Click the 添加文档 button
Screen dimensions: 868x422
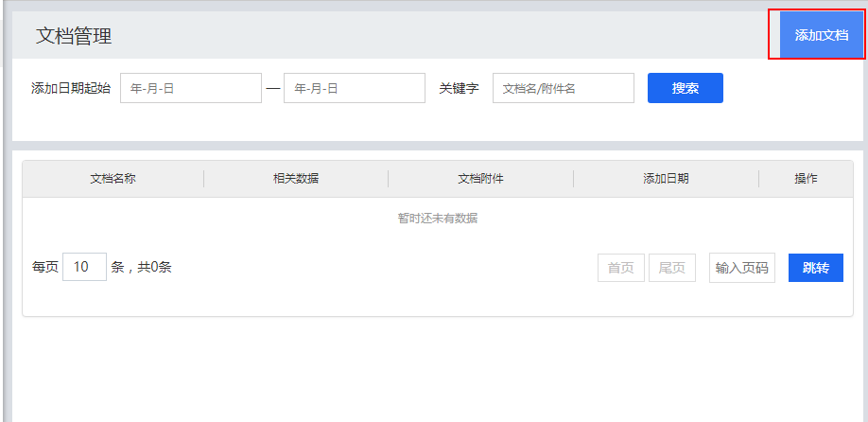[x=822, y=35]
